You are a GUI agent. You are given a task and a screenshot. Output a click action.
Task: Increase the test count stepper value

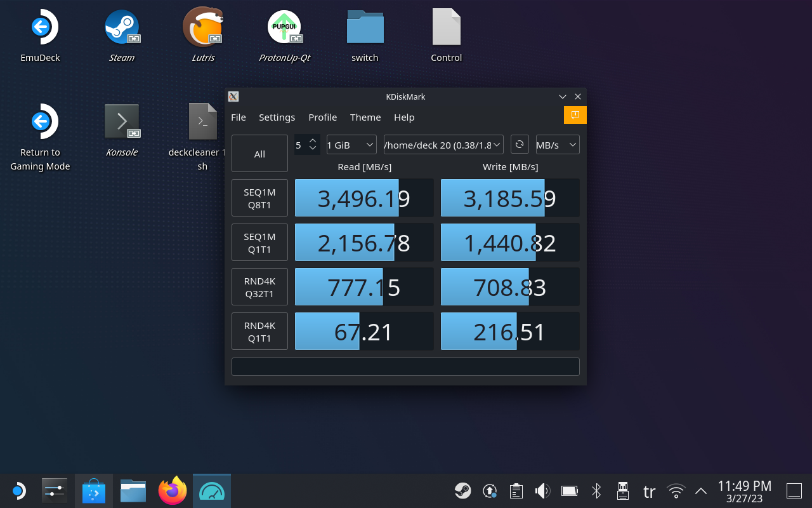coord(313,140)
